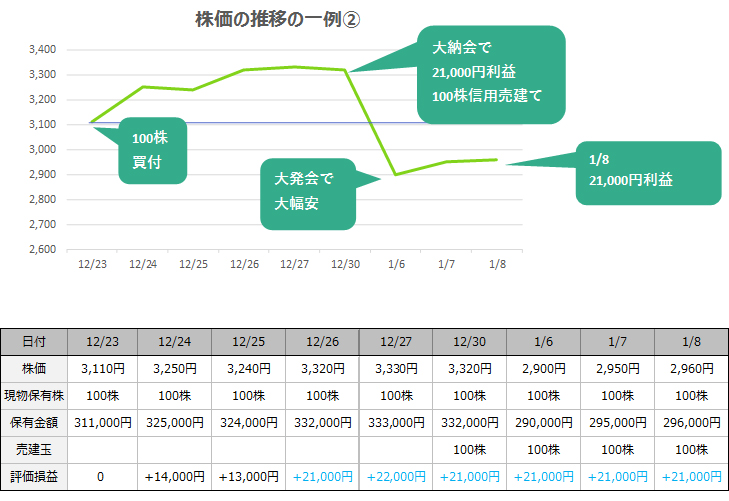Select the 2,900円 stock price cell
The width and height of the screenshot is (729, 501).
(x=544, y=368)
